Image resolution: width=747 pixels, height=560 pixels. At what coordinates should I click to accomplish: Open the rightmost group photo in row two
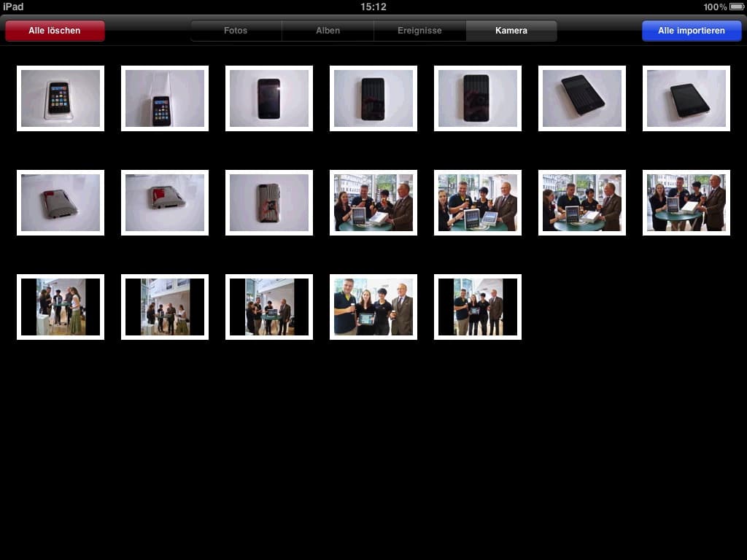(686, 202)
